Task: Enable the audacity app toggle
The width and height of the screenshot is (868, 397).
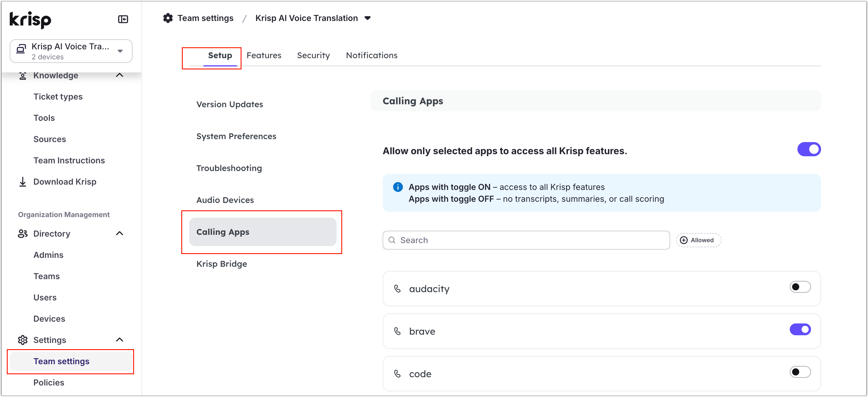Action: tap(800, 287)
